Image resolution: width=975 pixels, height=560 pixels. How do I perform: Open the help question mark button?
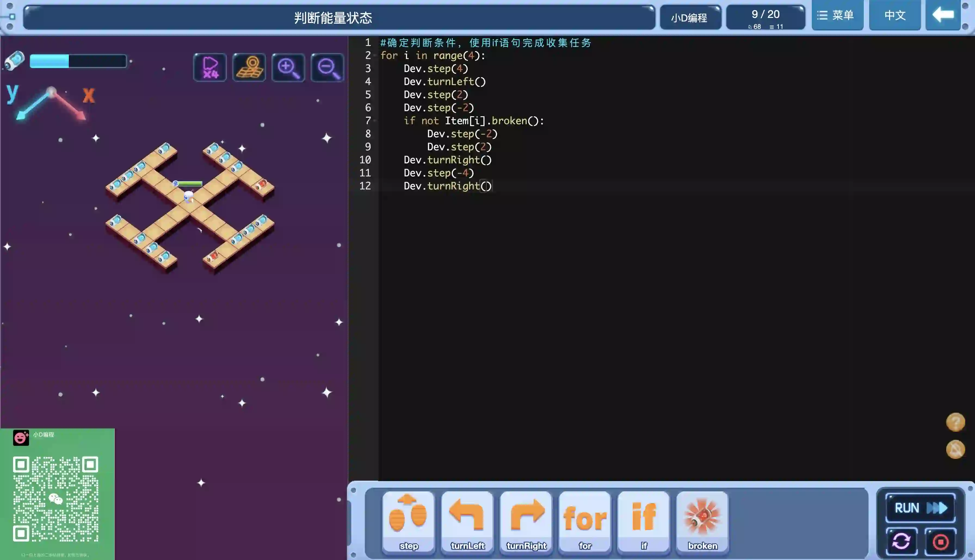955,422
